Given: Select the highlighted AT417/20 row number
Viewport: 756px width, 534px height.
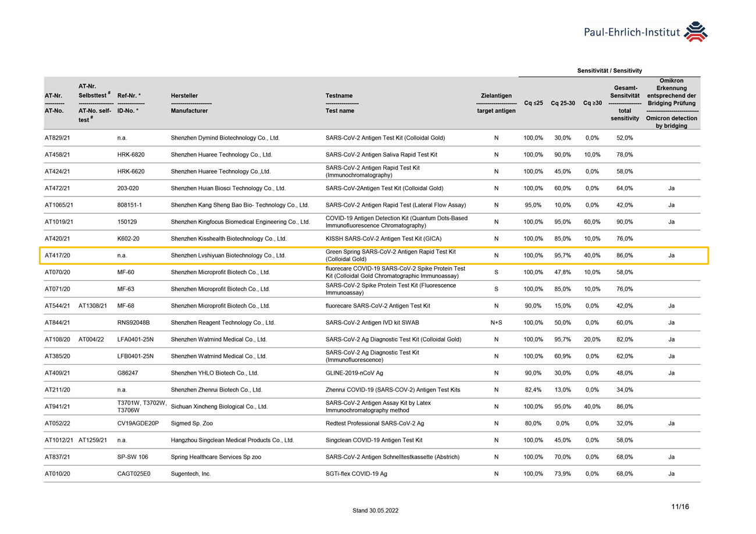Looking at the screenshot, I should click(57, 256).
